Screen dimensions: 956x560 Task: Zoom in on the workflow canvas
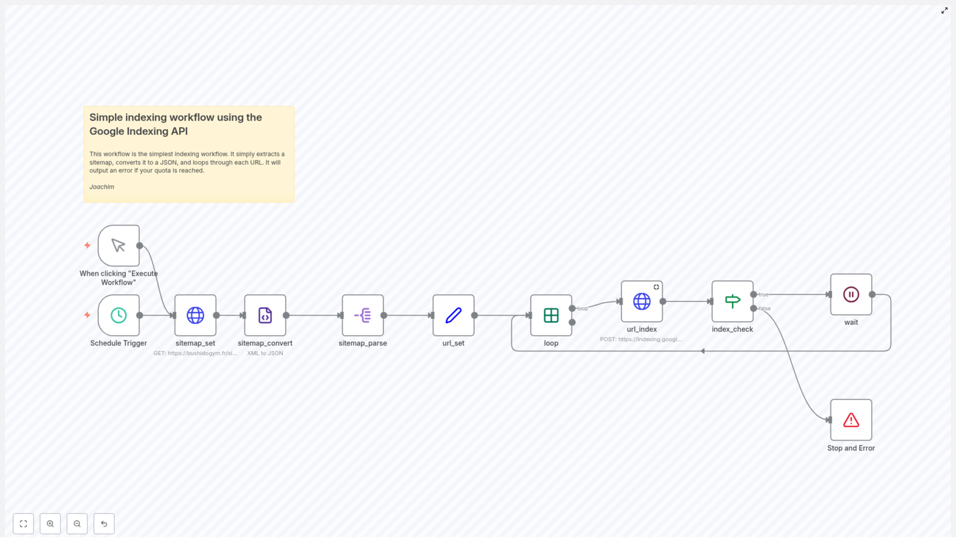[x=50, y=524]
